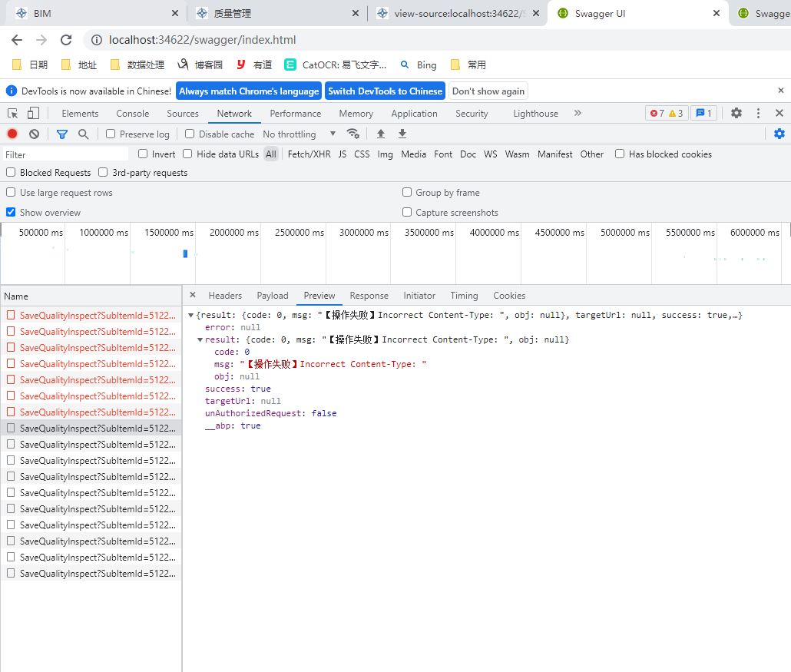Go back using browser back arrow
The width and height of the screenshot is (791, 672).
point(17,40)
